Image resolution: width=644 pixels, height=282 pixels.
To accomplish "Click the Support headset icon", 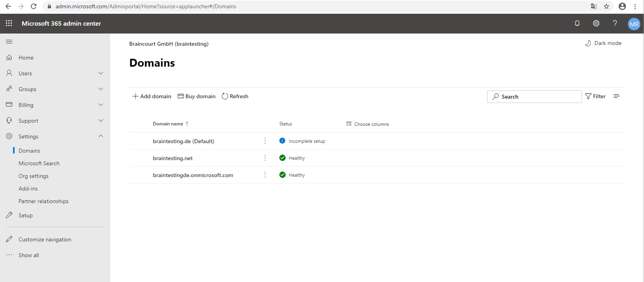I will [x=9, y=121].
